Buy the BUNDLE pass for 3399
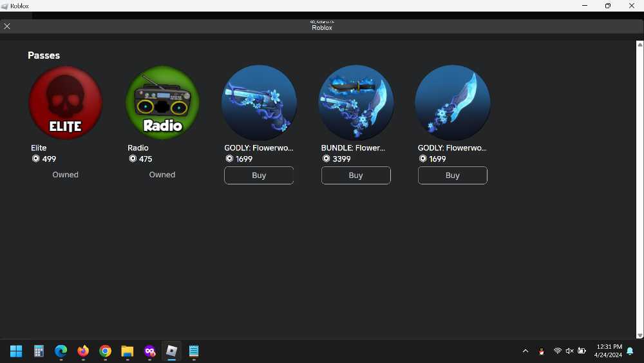 [355, 175]
